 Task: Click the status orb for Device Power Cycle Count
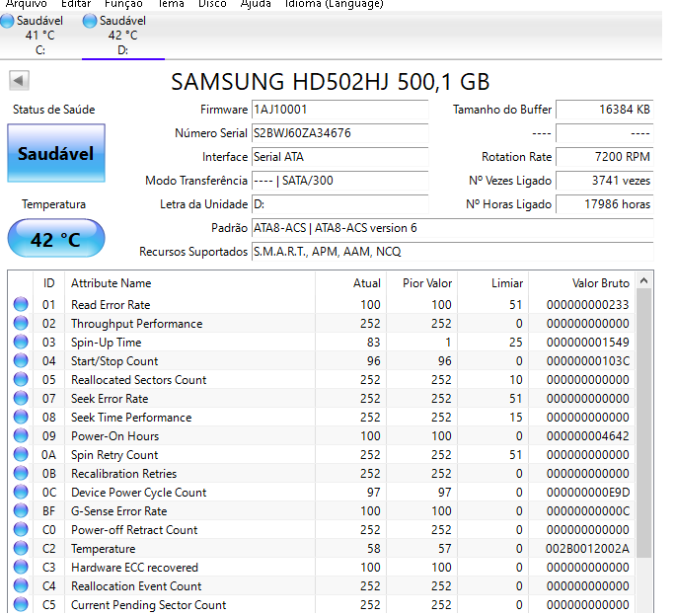(x=21, y=492)
